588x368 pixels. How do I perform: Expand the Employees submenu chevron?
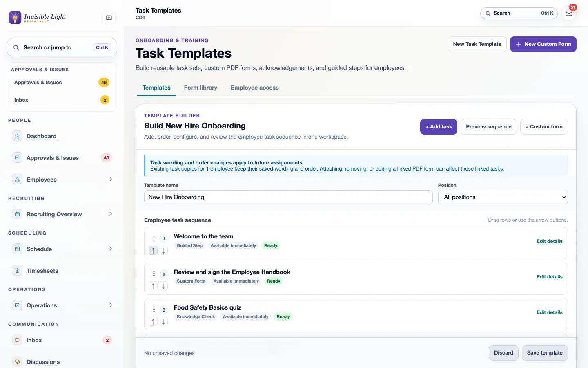click(x=111, y=179)
